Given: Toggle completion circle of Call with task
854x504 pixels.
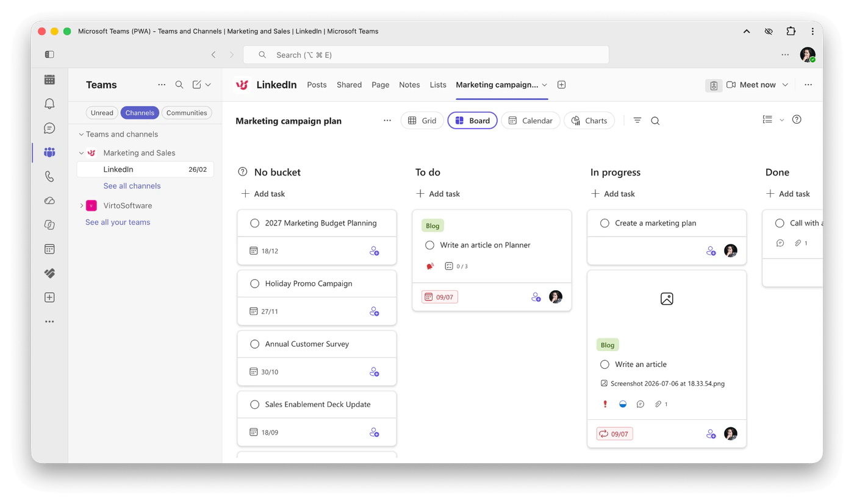Looking at the screenshot, I should pyautogui.click(x=780, y=223).
